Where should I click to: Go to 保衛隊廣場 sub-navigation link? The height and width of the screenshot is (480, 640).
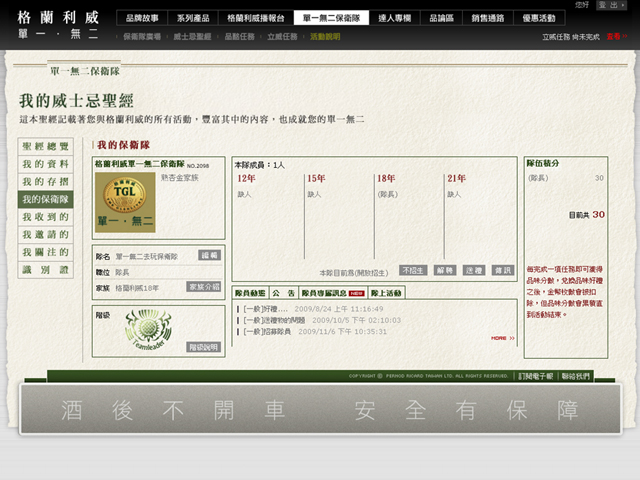point(142,37)
